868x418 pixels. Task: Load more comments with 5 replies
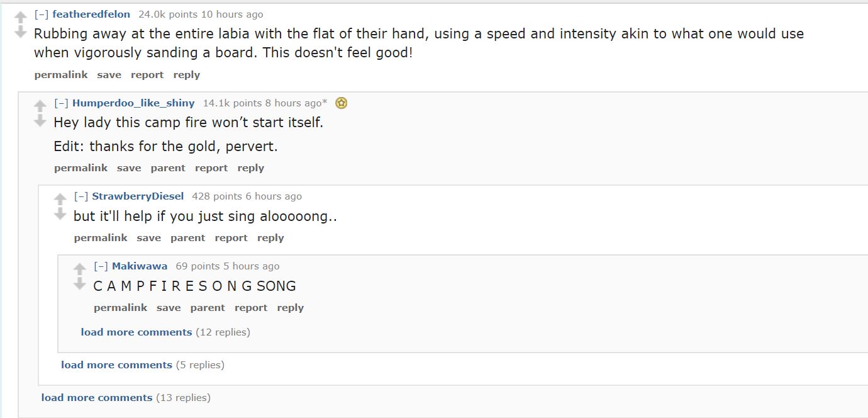pos(116,364)
